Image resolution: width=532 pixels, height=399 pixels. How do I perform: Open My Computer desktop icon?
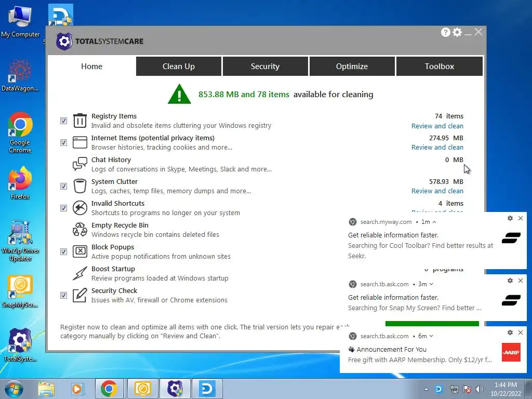click(x=20, y=22)
